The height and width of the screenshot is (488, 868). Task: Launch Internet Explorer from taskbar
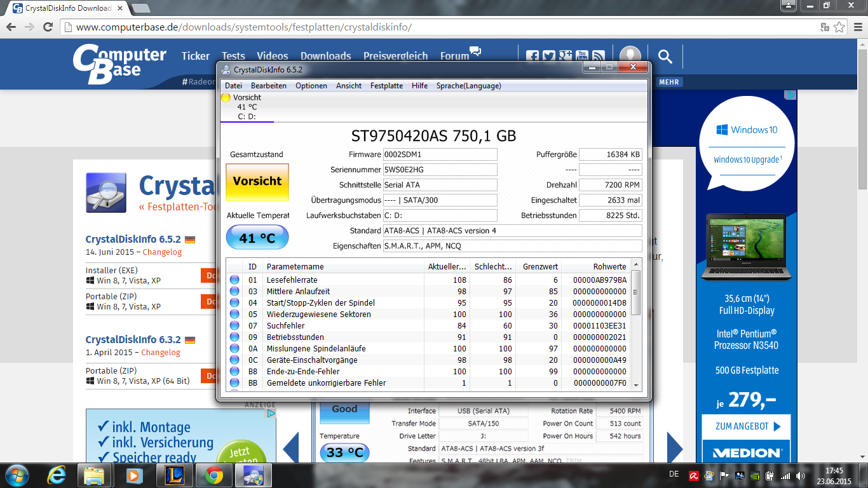click(x=57, y=475)
